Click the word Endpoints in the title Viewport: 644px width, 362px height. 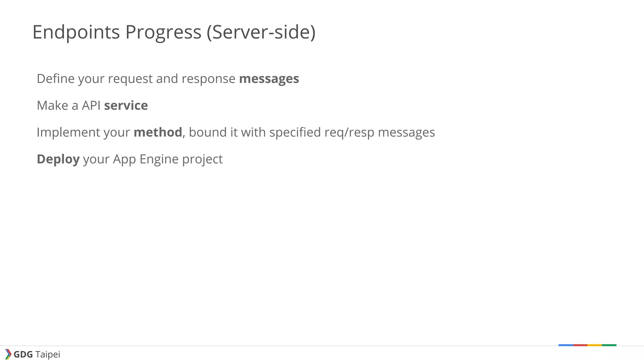coord(76,32)
